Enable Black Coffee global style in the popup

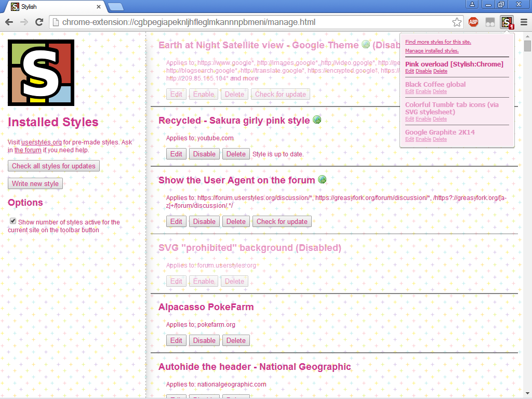[x=423, y=91]
